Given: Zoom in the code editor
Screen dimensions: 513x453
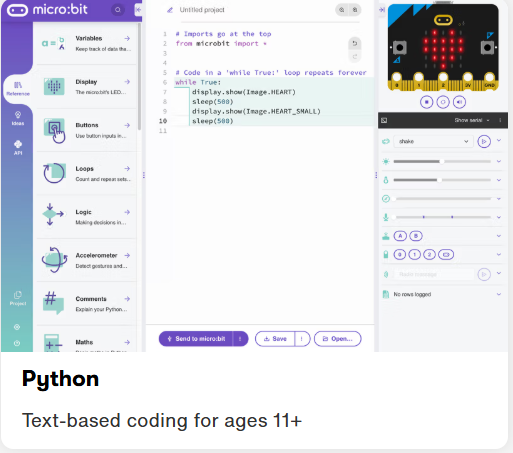Looking at the screenshot, I should [x=342, y=10].
